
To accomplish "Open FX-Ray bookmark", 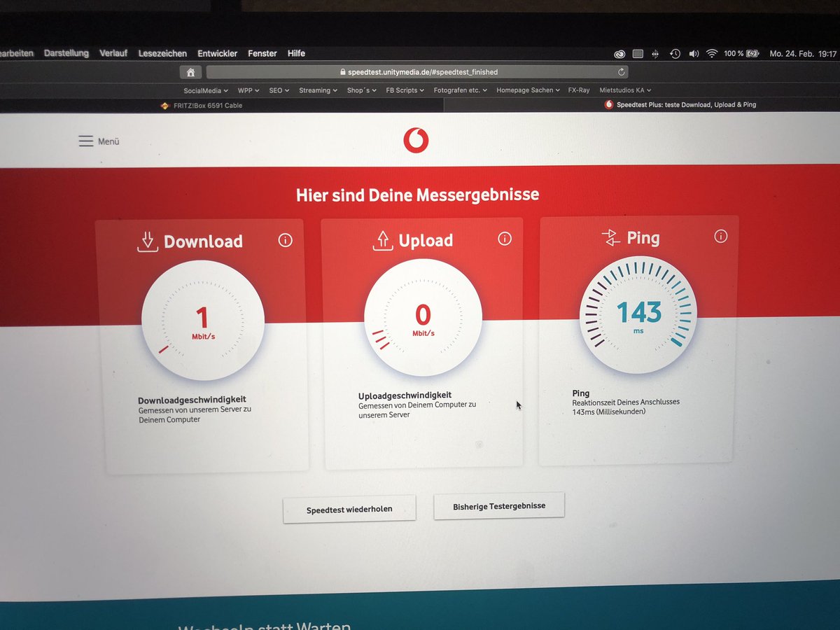I will [x=579, y=90].
